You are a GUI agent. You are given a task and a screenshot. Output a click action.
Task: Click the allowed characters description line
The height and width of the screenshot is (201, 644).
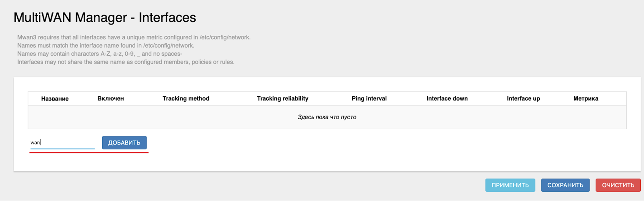[x=99, y=54]
